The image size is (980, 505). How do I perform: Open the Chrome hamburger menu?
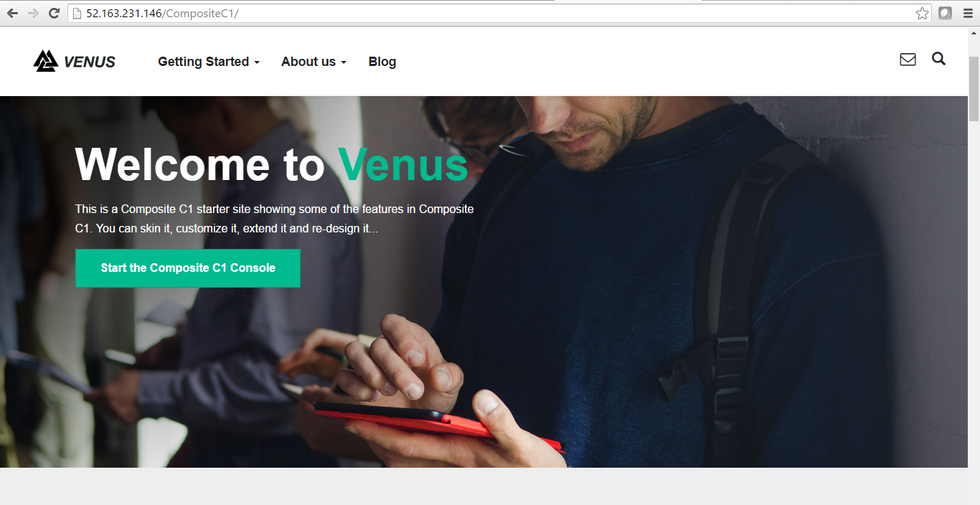point(967,13)
